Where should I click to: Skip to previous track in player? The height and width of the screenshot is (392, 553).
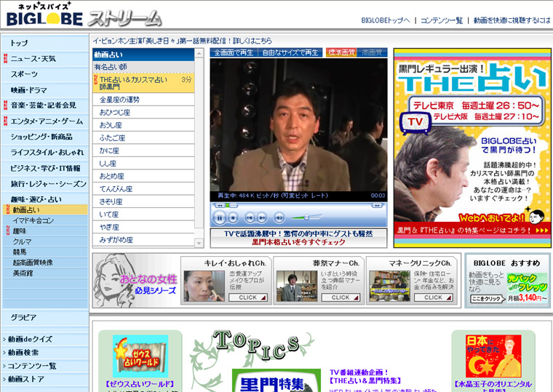coord(250,218)
